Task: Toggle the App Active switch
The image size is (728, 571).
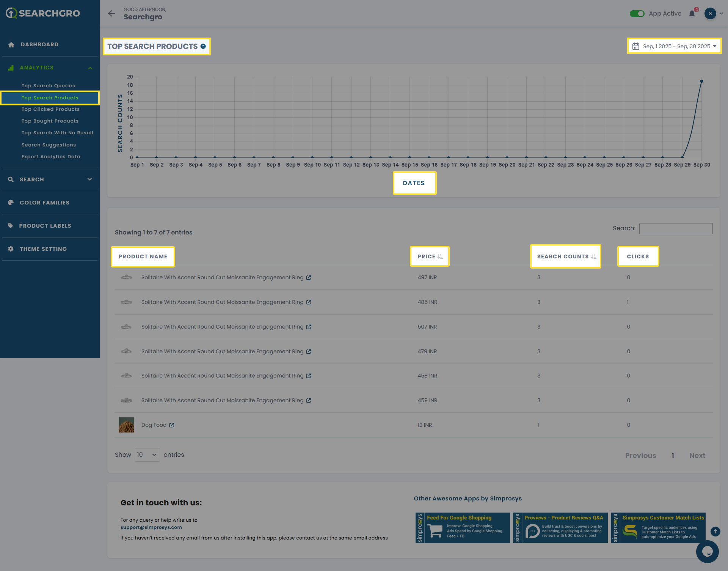Action: [x=637, y=14]
